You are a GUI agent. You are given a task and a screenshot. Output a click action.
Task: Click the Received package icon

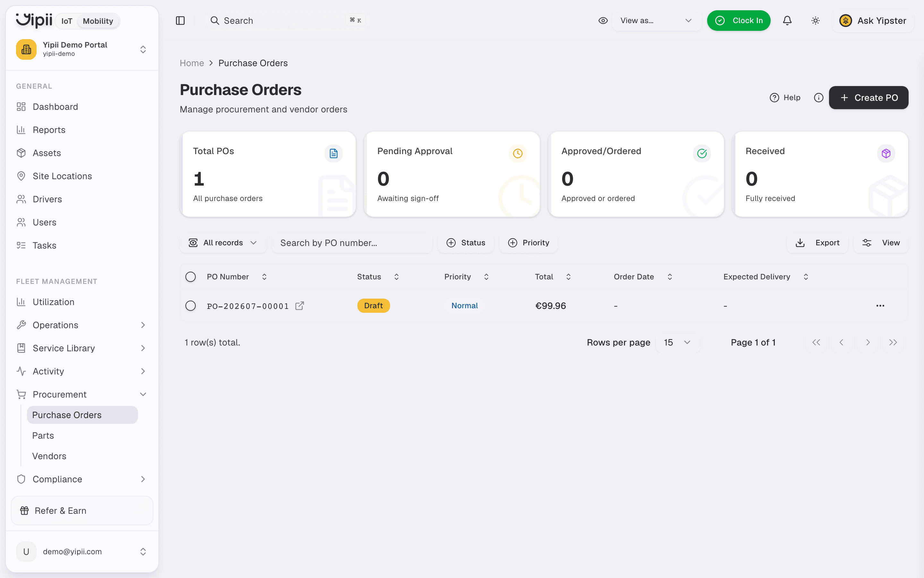point(886,153)
